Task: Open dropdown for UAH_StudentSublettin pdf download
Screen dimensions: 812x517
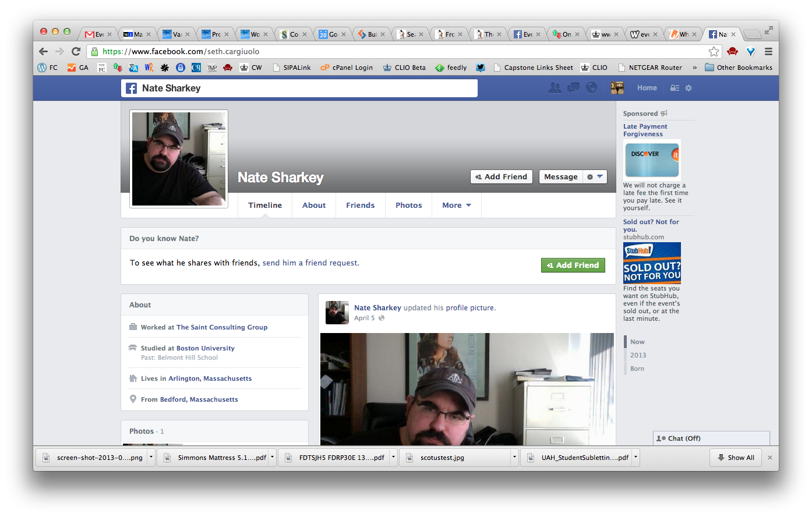Action: click(636, 458)
